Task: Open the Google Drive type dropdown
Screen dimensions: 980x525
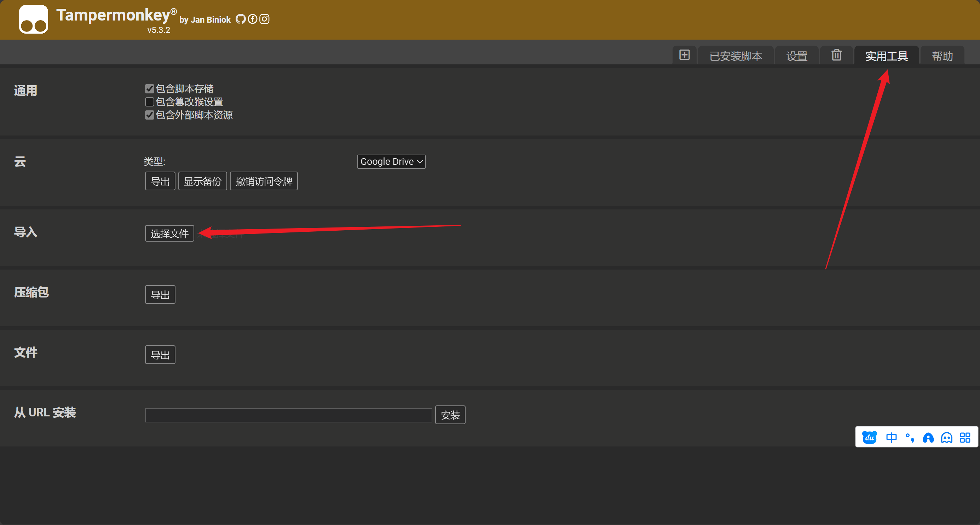Action: pyautogui.click(x=391, y=162)
